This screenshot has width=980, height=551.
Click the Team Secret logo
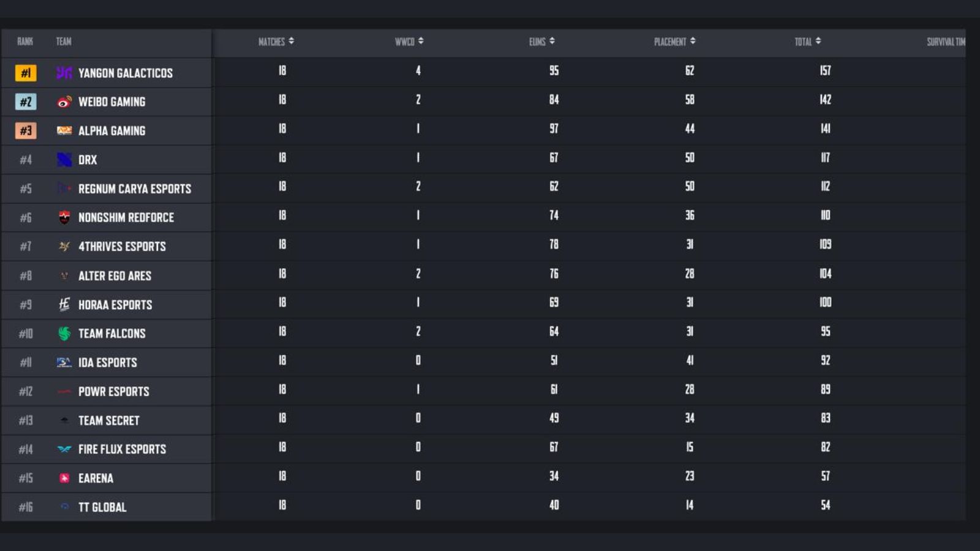(x=64, y=421)
